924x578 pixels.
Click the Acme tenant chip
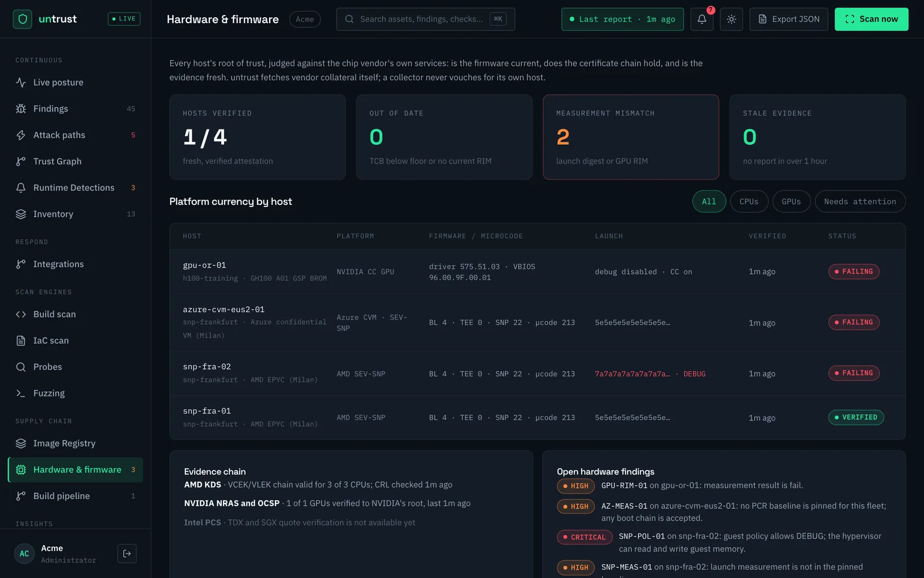coord(305,19)
